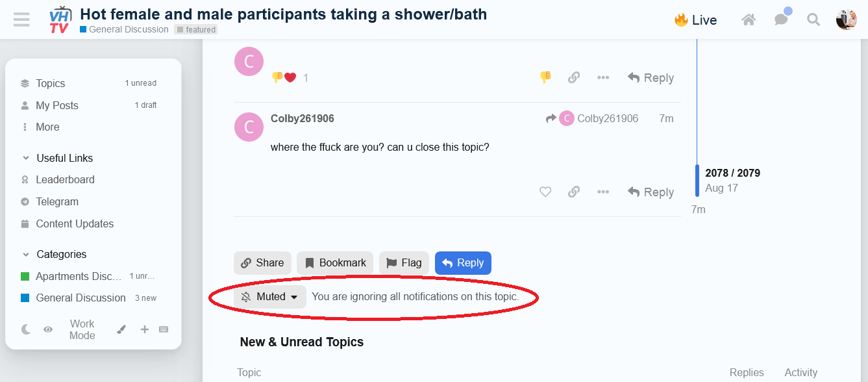Viewport: 868px width, 382px height.
Task: Click the blue timeline scroller handle
Action: (698, 180)
